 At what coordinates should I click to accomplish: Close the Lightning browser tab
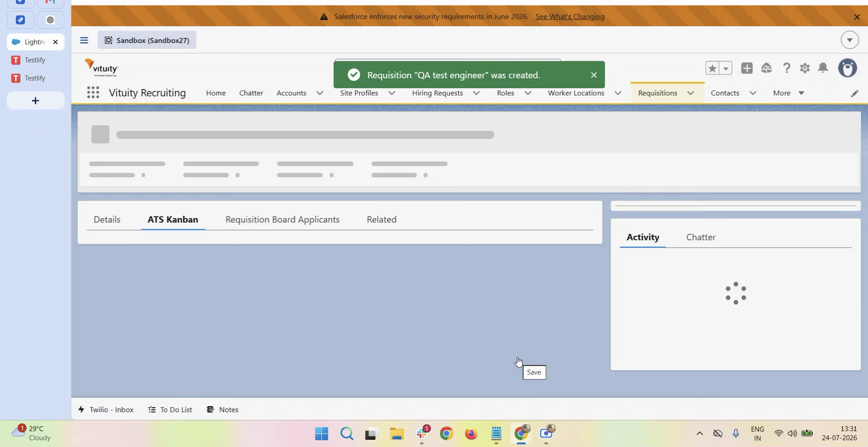[x=55, y=42]
